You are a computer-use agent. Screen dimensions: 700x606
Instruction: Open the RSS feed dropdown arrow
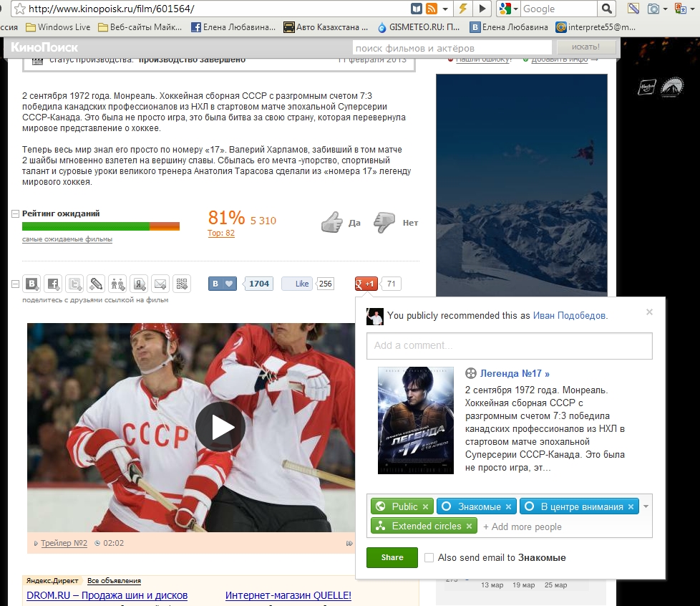[x=445, y=9]
